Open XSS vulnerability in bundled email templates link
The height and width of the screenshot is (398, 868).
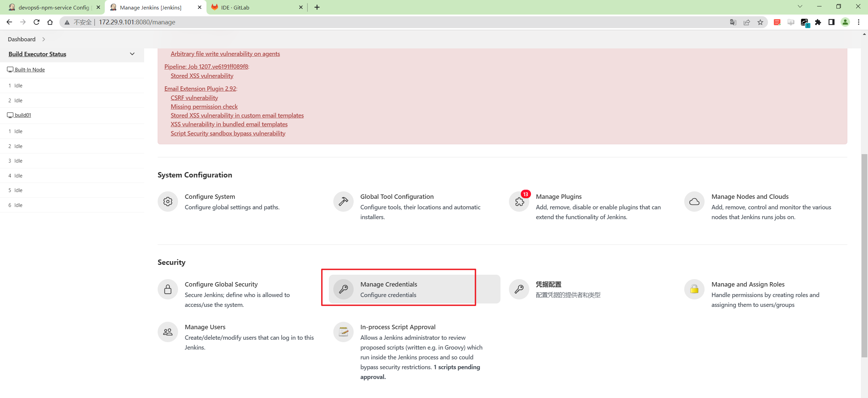[x=229, y=124]
